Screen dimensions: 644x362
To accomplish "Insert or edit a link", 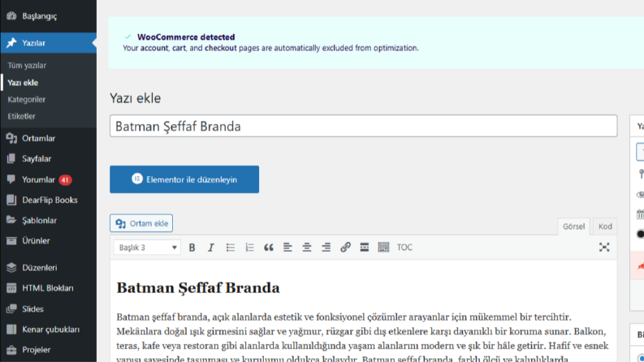I will (x=345, y=248).
